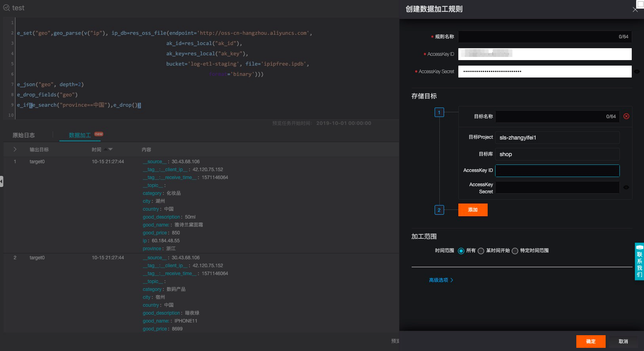Image resolution: width=644 pixels, height=351 pixels.
Task: Focus the 目标名称 input field
Action: point(557,117)
